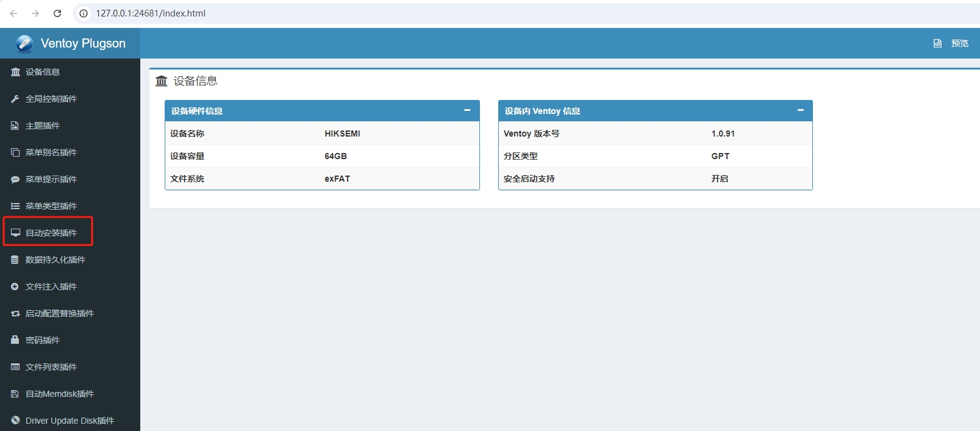
Task: Click the speech bubble icon for 菜单提示插件
Action: click(x=15, y=179)
